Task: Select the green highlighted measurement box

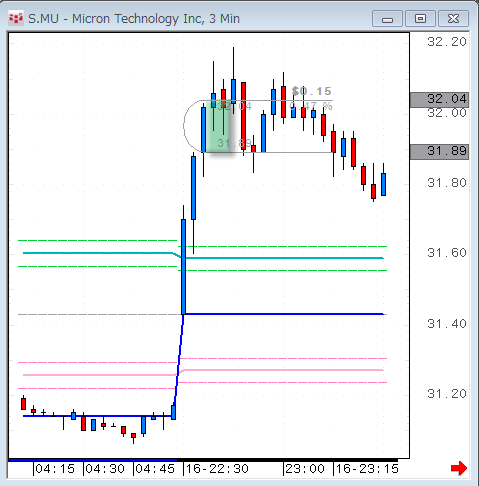Action: point(219,126)
